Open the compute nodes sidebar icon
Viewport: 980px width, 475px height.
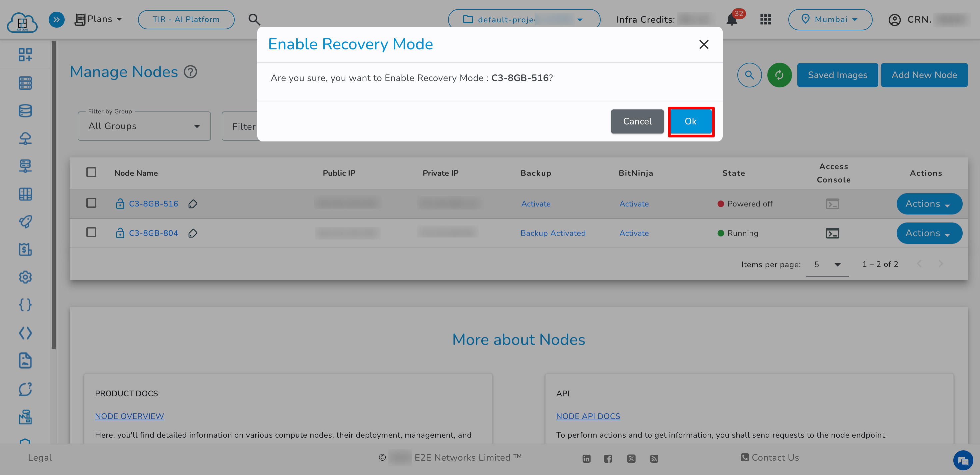(x=25, y=83)
